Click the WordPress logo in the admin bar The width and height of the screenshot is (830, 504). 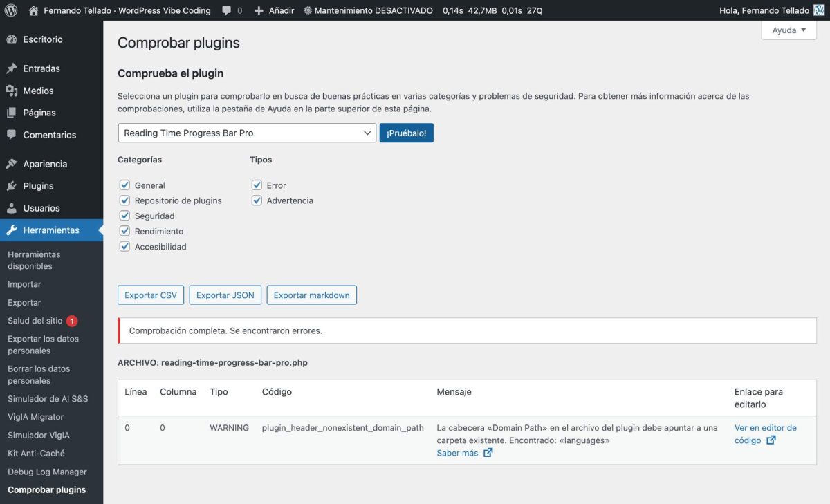click(x=10, y=10)
